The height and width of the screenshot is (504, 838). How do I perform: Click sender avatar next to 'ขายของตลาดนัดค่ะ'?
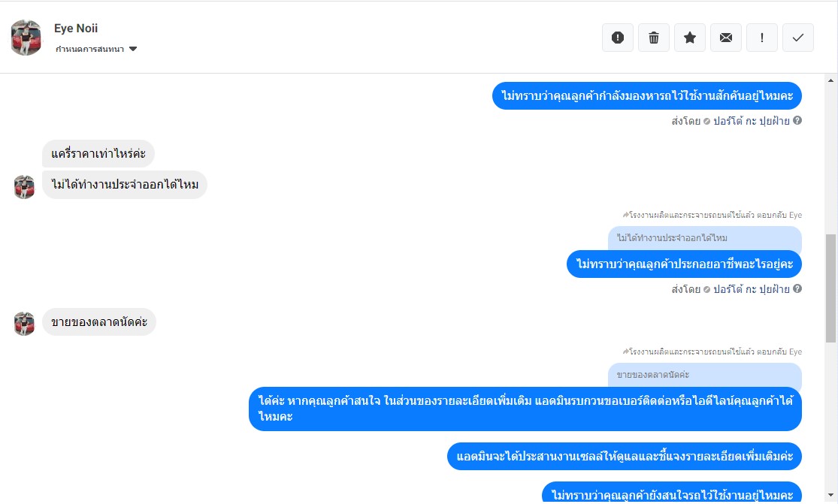coord(24,324)
